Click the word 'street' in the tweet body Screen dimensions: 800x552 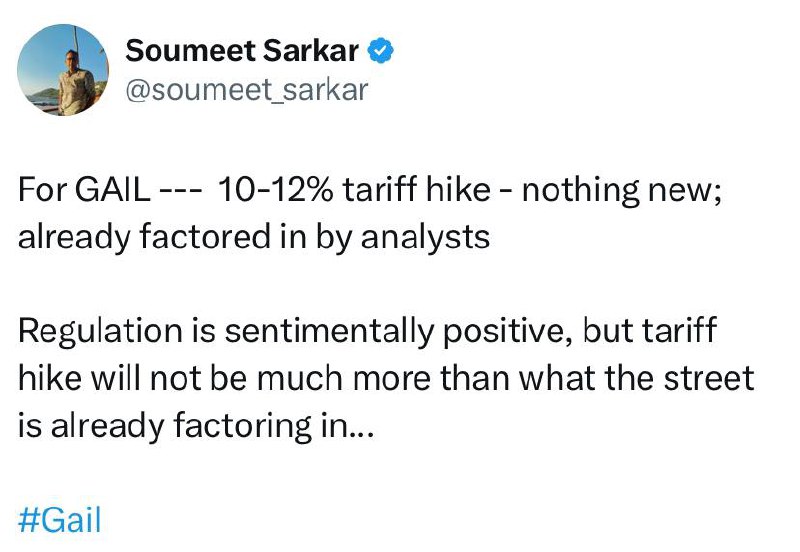pos(709,379)
